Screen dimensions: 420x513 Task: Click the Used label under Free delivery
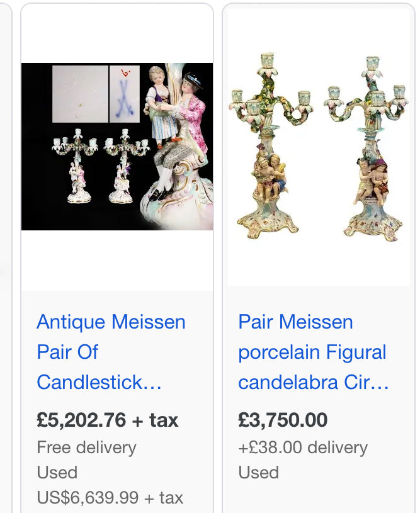pyautogui.click(x=57, y=473)
